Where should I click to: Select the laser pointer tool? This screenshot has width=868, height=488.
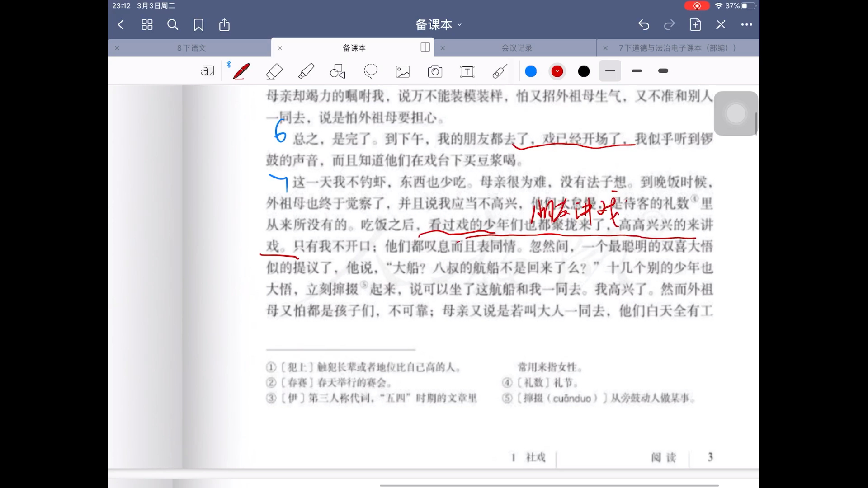pyautogui.click(x=500, y=71)
